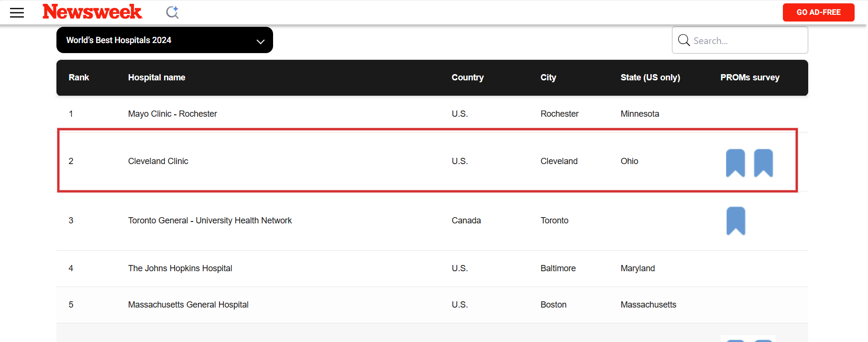Click the chevron arrow in ranking dropdown

pyautogui.click(x=261, y=42)
